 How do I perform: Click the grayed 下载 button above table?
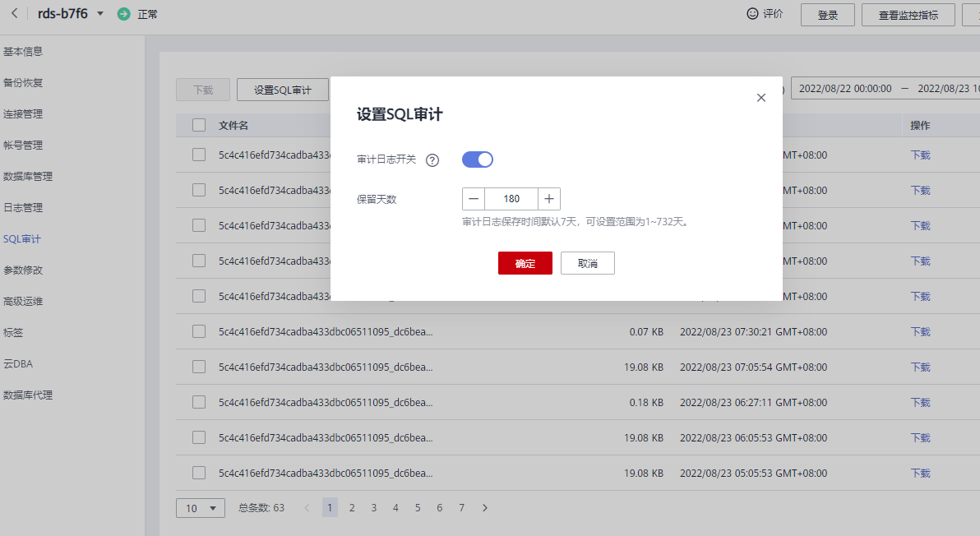[203, 90]
